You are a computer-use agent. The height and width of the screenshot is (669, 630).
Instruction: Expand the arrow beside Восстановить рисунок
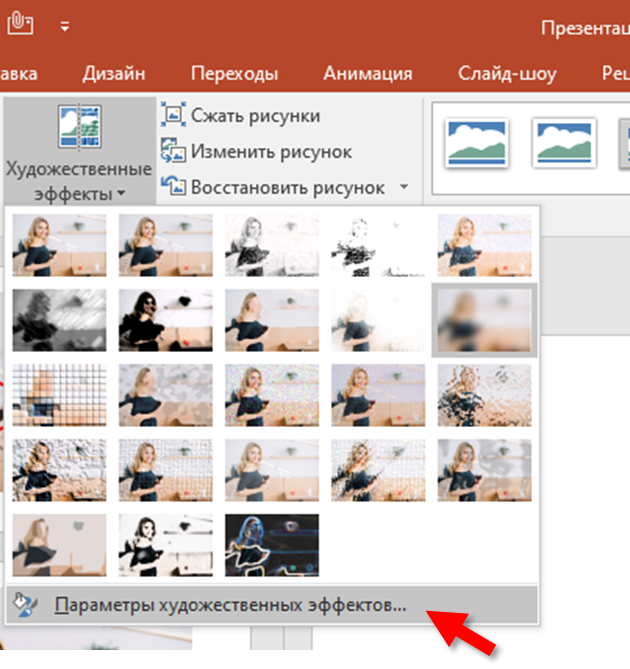click(x=404, y=187)
